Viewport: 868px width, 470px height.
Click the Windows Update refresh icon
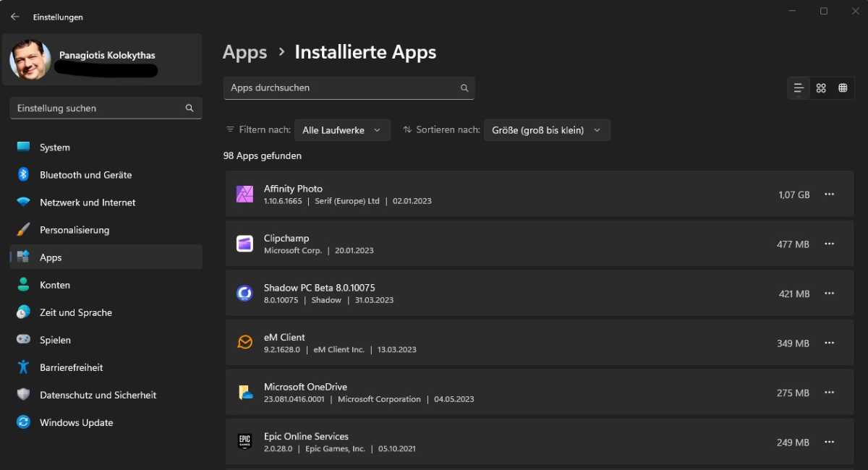point(23,422)
